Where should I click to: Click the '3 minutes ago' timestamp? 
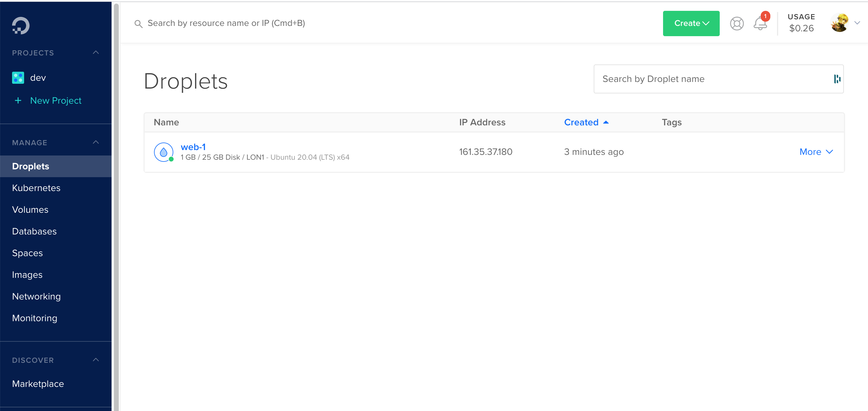click(x=594, y=152)
